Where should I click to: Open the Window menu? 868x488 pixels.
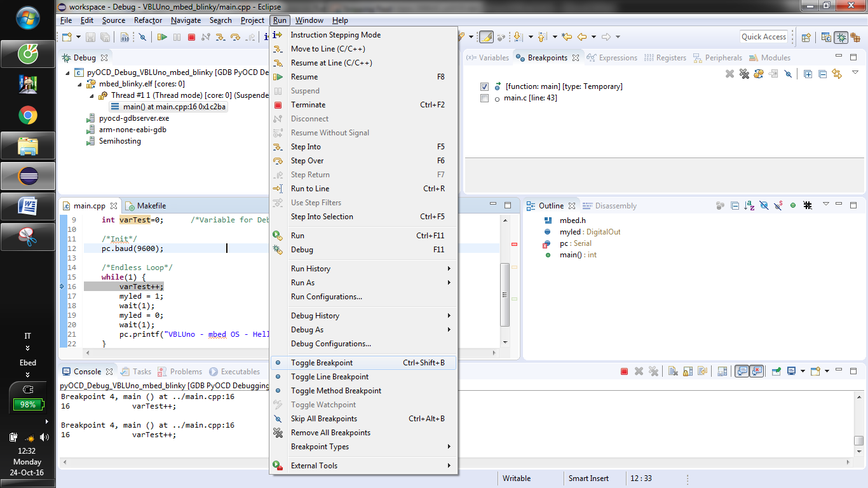click(309, 20)
